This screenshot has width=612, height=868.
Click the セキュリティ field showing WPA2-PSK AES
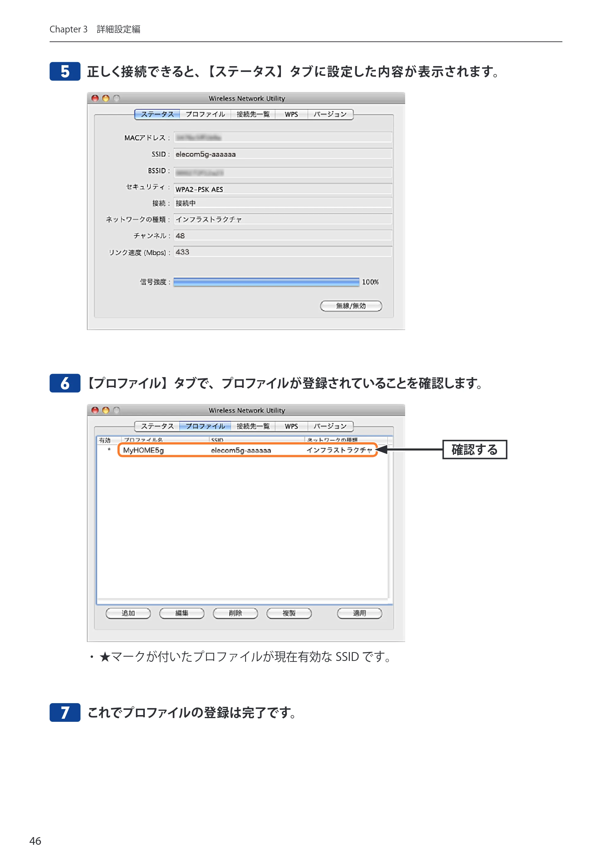click(282, 189)
